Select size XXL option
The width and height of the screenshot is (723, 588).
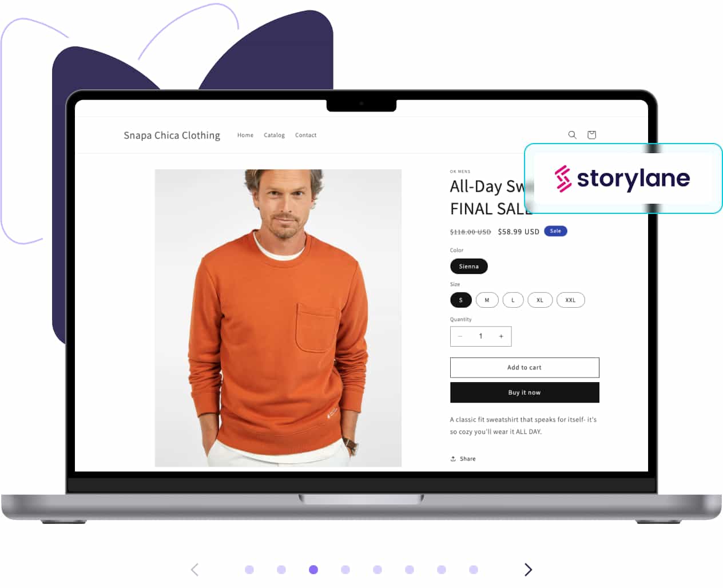pos(571,300)
